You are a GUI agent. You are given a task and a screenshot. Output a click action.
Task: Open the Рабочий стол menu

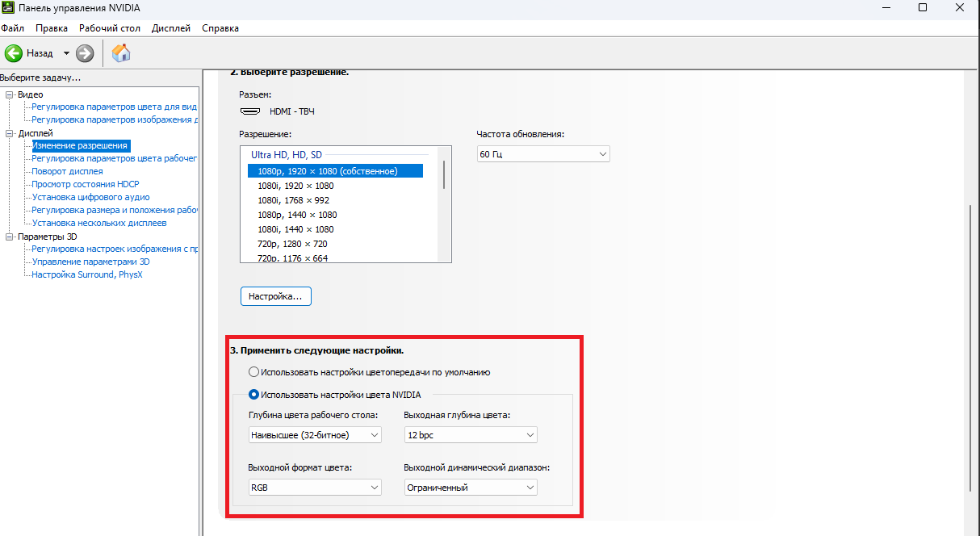pos(110,27)
